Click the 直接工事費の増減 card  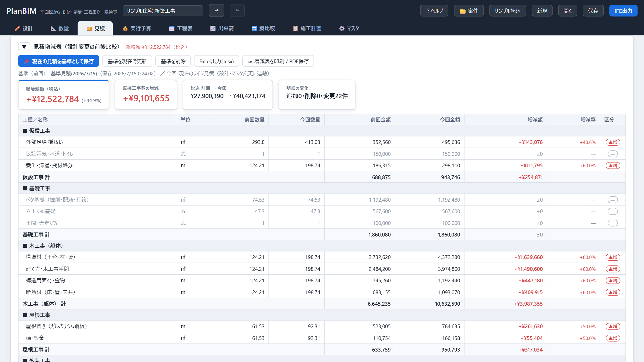(x=146, y=95)
